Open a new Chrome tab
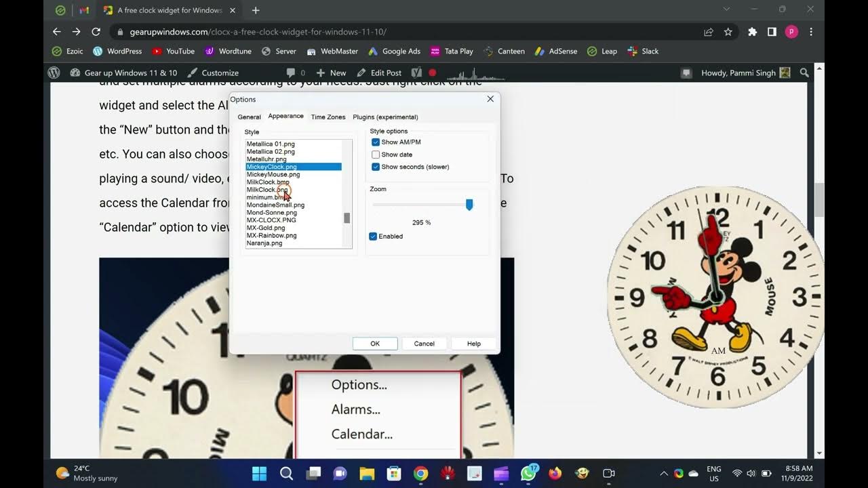This screenshot has height=488, width=868. (x=256, y=10)
